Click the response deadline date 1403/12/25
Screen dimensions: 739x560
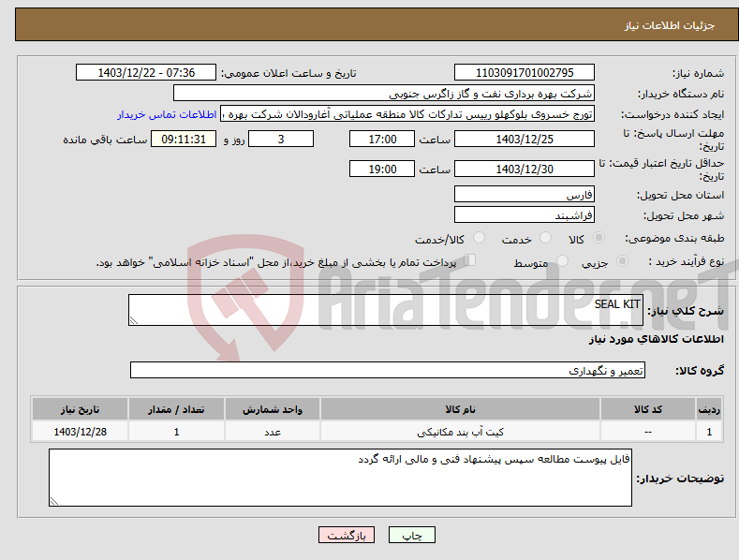click(x=525, y=139)
